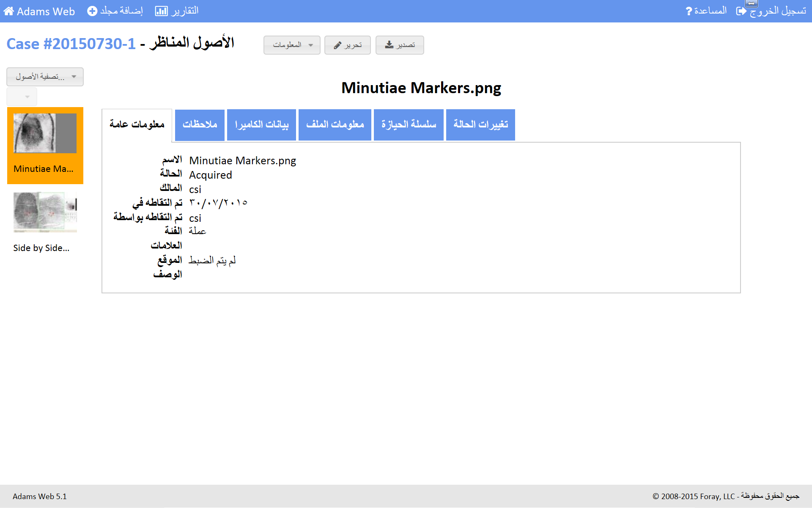Open reports via bar chart icon
This screenshot has height=508, width=812.
161,11
